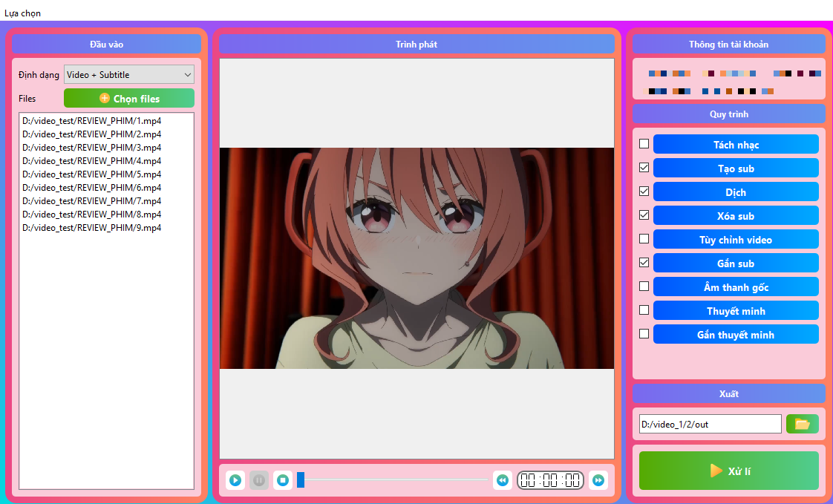Click the Thuyết minh step button

tap(735, 311)
